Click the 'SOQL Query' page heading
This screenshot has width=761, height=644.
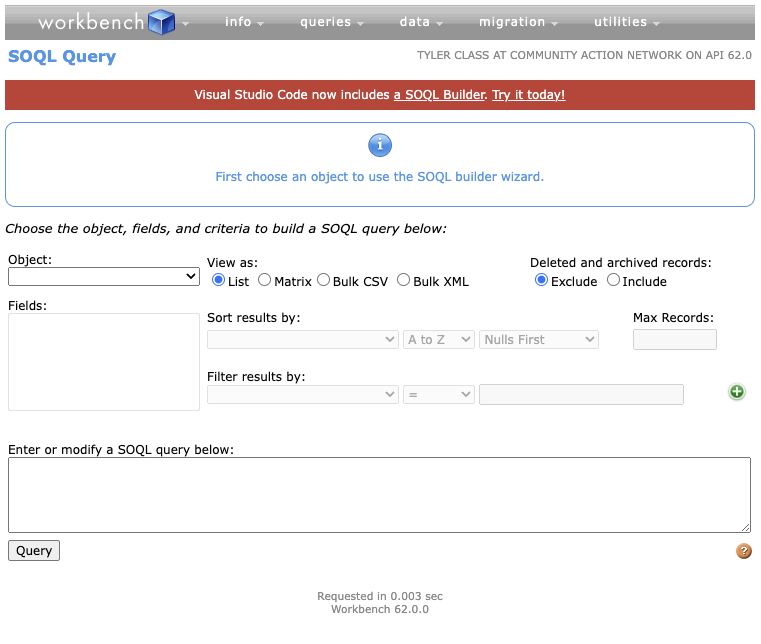(x=62, y=56)
